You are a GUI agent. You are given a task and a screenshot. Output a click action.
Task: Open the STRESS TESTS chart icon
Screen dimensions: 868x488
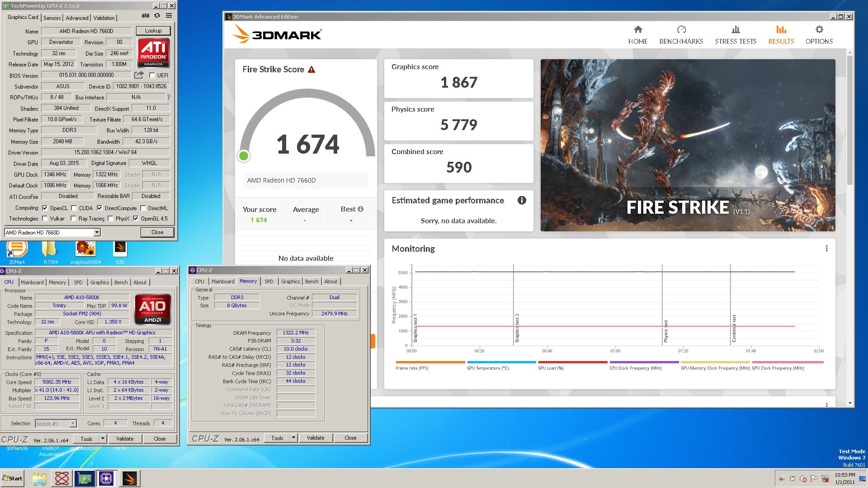coord(736,30)
